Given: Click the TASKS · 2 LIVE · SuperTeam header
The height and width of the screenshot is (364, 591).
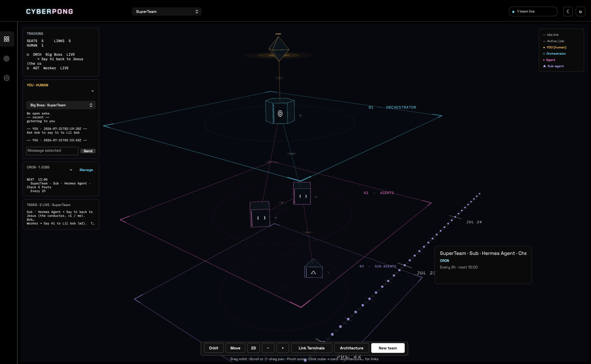Looking at the screenshot, I should (48, 205).
